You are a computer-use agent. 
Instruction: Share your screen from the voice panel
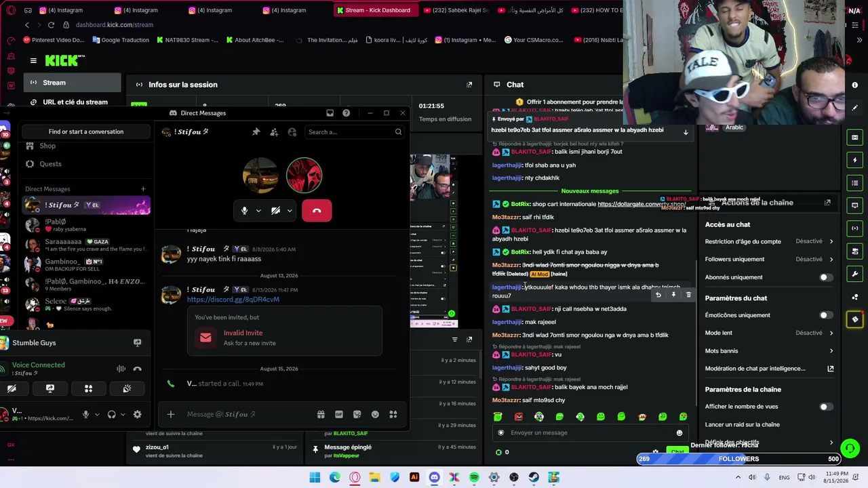tap(50, 388)
